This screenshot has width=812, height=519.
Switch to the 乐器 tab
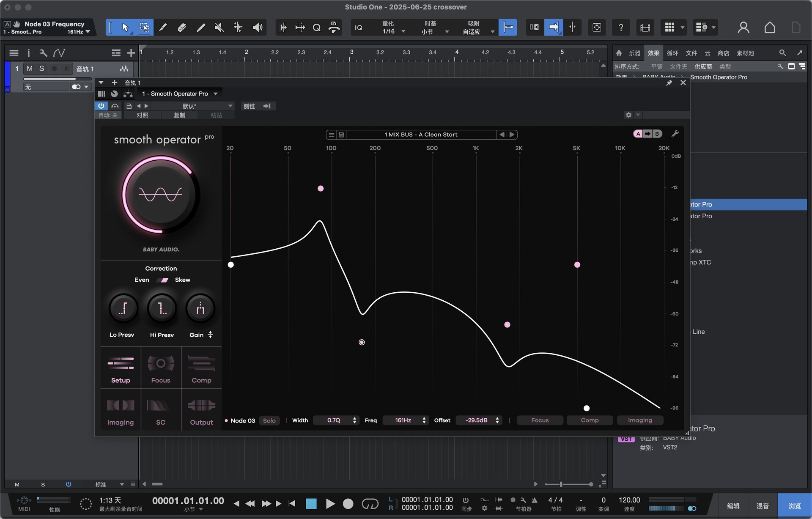(634, 53)
